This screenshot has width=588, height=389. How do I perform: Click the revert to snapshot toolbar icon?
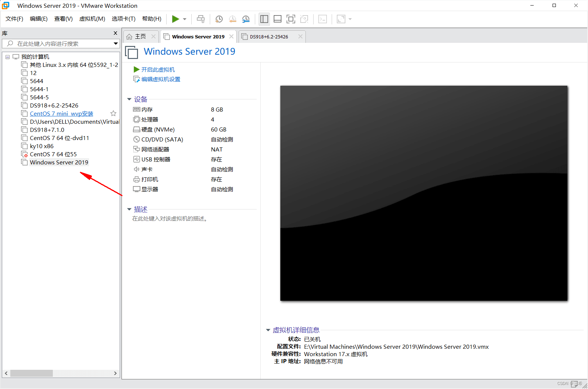point(232,19)
